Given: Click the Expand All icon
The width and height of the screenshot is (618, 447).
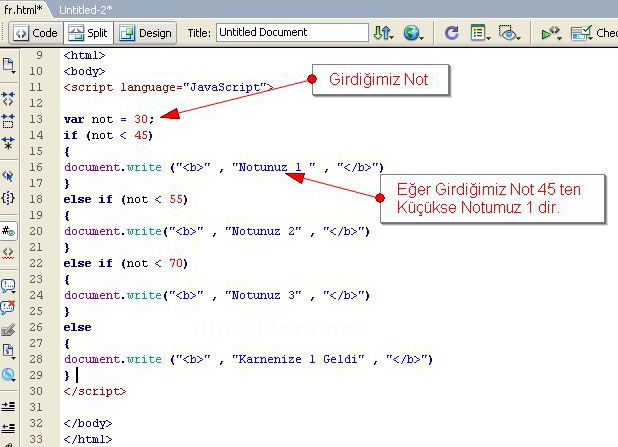Looking at the screenshot, I should coord(9,142).
